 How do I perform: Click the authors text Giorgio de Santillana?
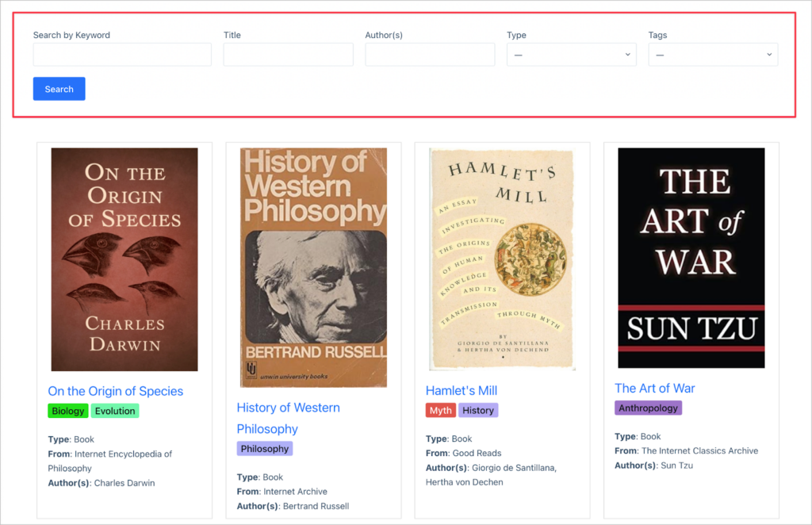tap(514, 468)
